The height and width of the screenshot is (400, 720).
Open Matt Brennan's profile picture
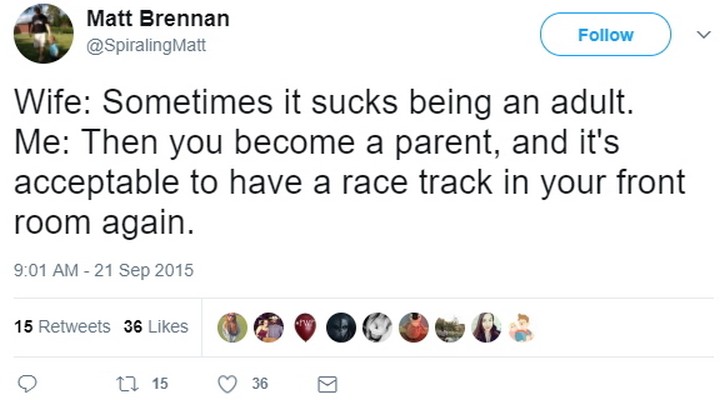click(43, 33)
